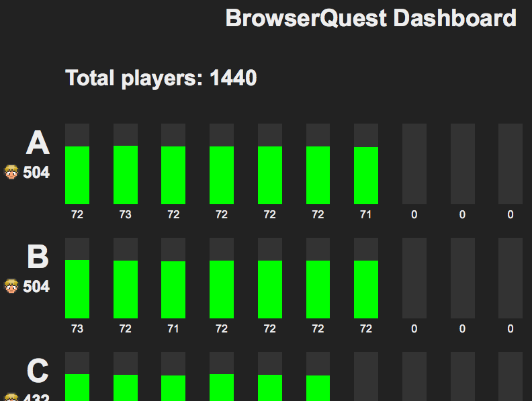The width and height of the screenshot is (532, 401).
Task: Click the 71 value label in row A
Action: point(365,214)
